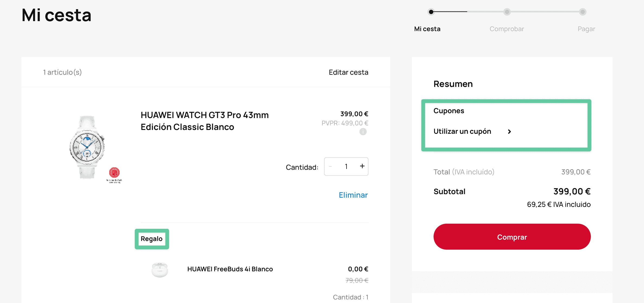
Task: Click the minus icon to decrease quantity
Action: click(330, 166)
